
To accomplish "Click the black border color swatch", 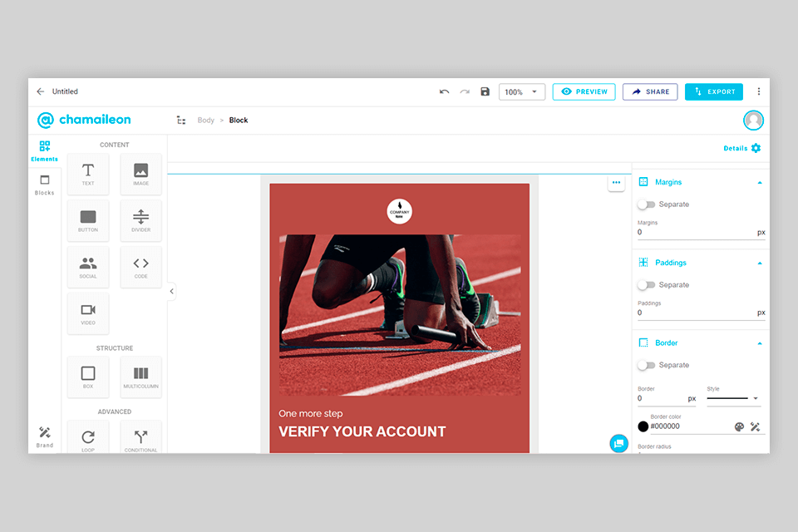I will coord(643,426).
